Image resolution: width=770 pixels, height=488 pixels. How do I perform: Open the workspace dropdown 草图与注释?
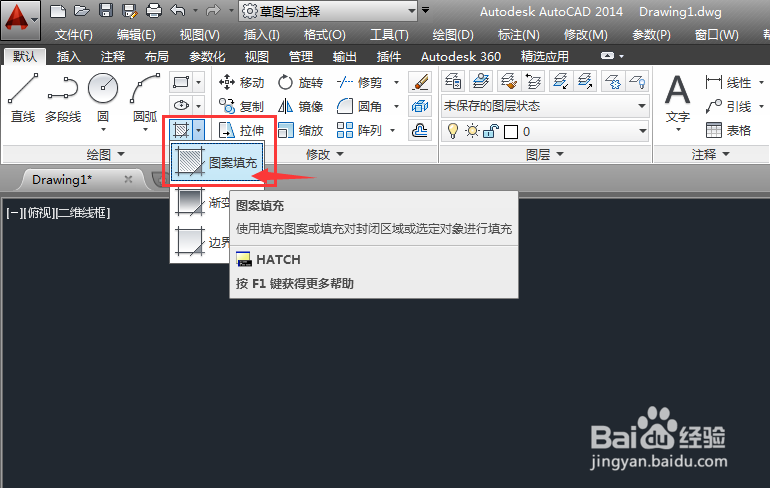[x=328, y=11]
